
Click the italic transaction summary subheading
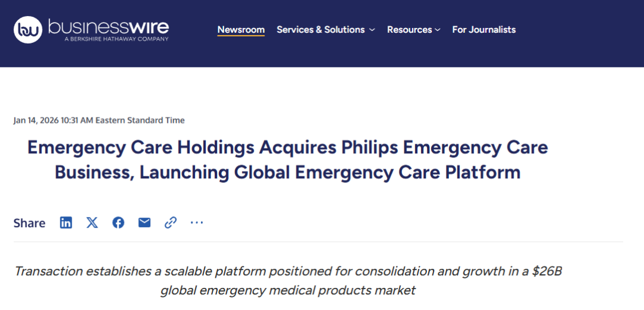point(288,281)
